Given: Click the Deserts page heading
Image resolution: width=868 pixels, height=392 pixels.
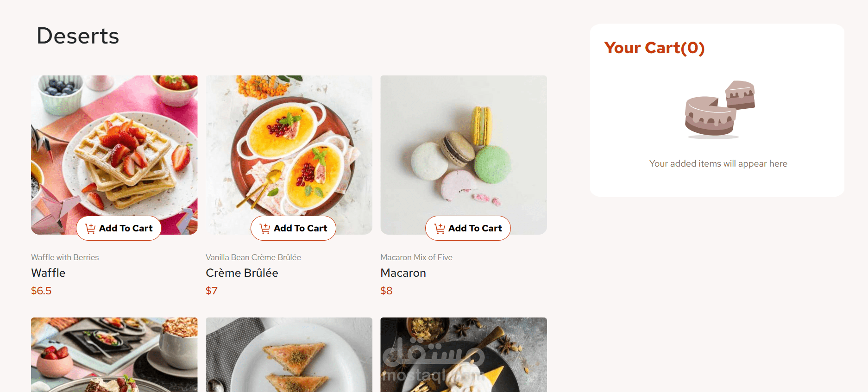Looking at the screenshot, I should tap(78, 36).
